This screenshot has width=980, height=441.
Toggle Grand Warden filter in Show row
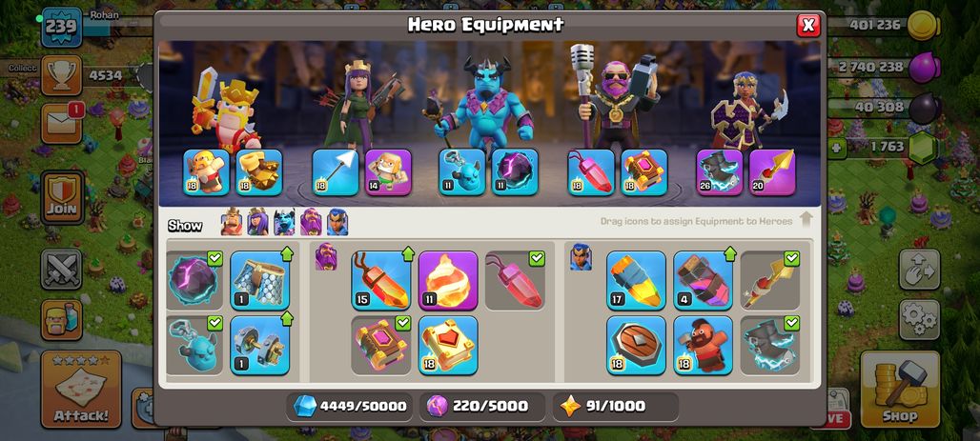point(311,222)
